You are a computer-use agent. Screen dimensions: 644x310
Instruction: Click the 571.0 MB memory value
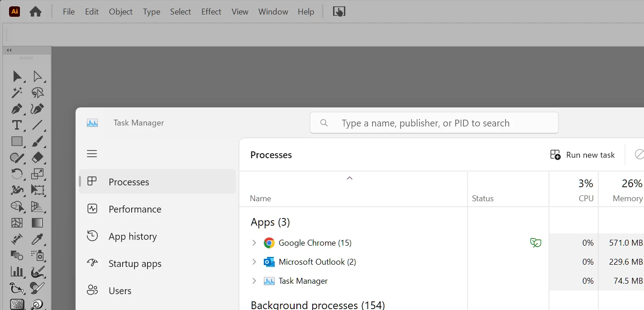(626, 243)
